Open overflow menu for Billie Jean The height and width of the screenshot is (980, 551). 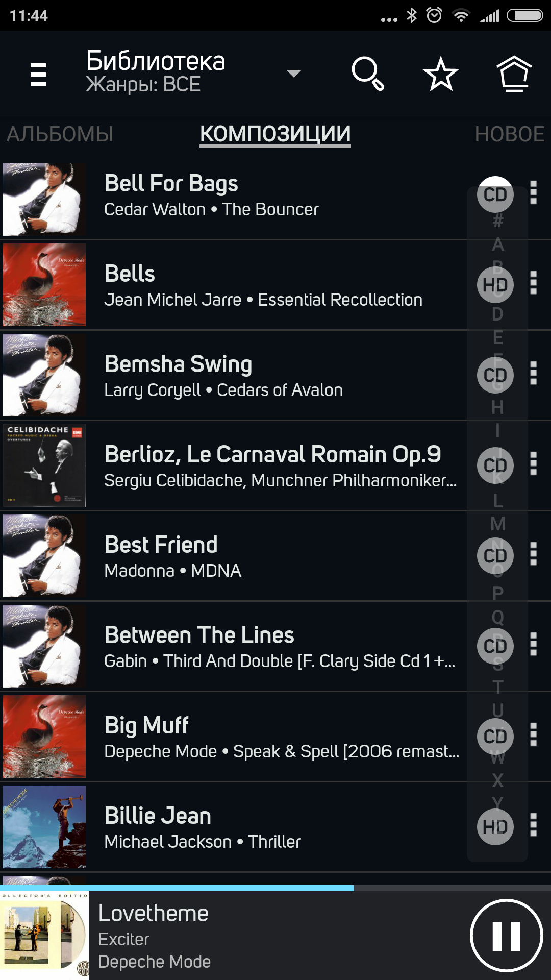[x=534, y=825]
